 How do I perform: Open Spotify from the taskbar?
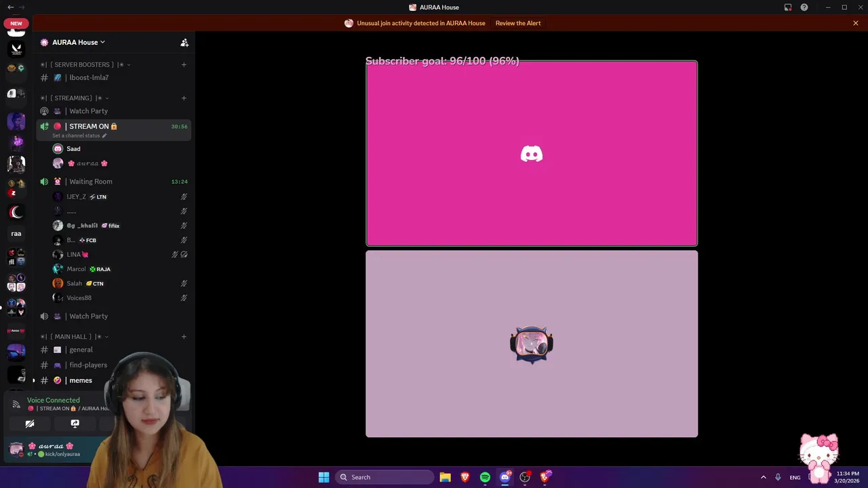click(x=485, y=477)
